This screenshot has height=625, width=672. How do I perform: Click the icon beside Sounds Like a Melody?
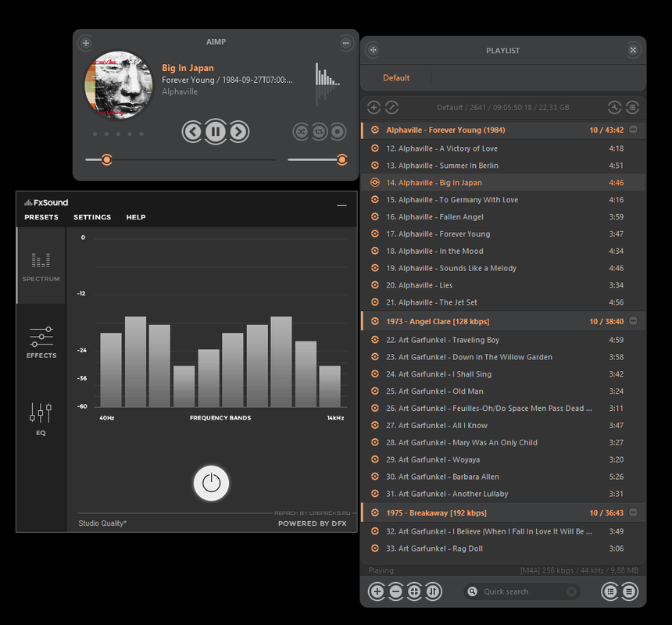pos(375,268)
